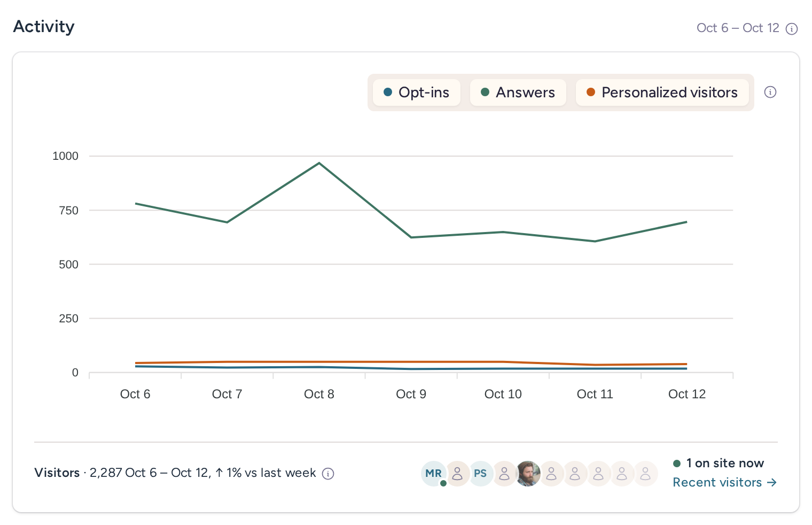Click the "750" y-axis label
The height and width of the screenshot is (525, 812).
(68, 211)
